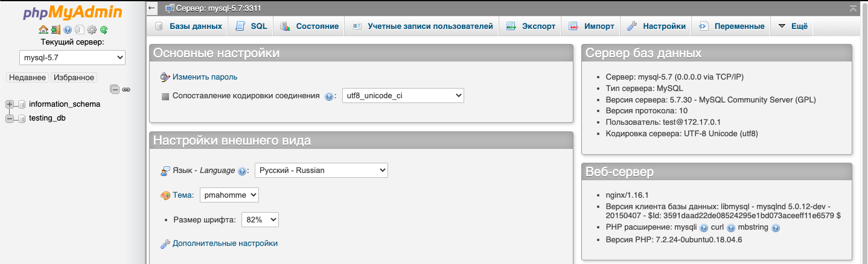Switch to the SQL tab
The height and width of the screenshot is (264, 868).
[x=251, y=26]
